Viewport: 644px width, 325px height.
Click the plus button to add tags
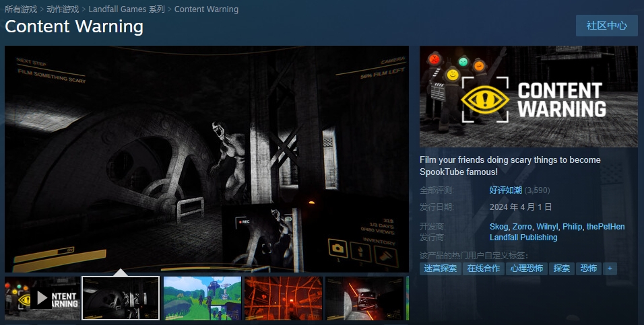610,268
